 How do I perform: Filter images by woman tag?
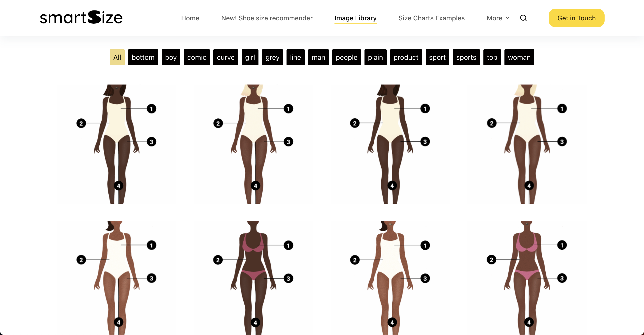pos(519,57)
